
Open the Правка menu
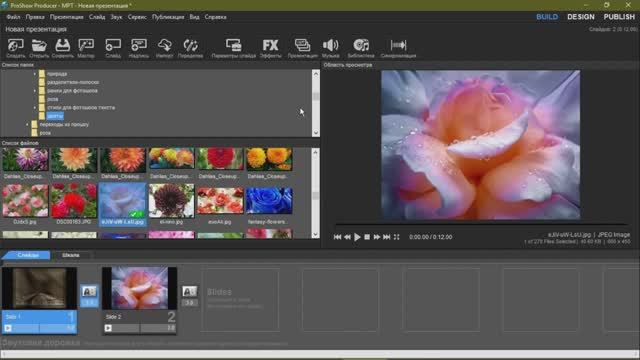(x=35, y=17)
